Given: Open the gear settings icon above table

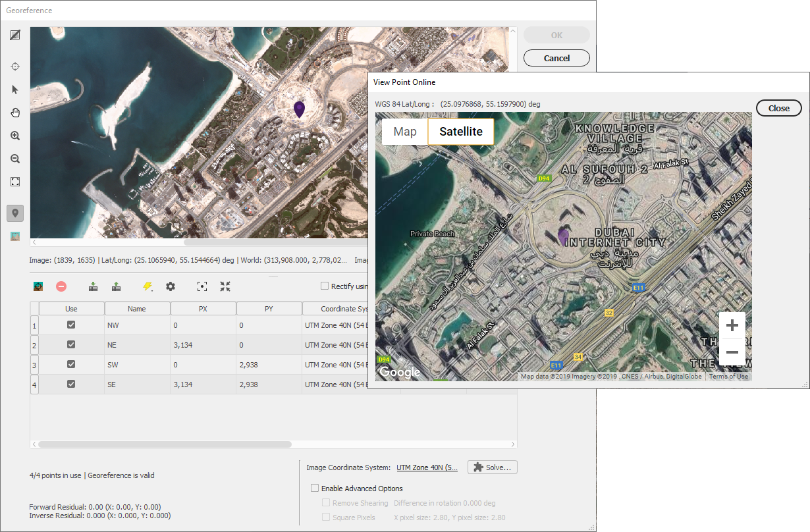Looking at the screenshot, I should coord(171,286).
